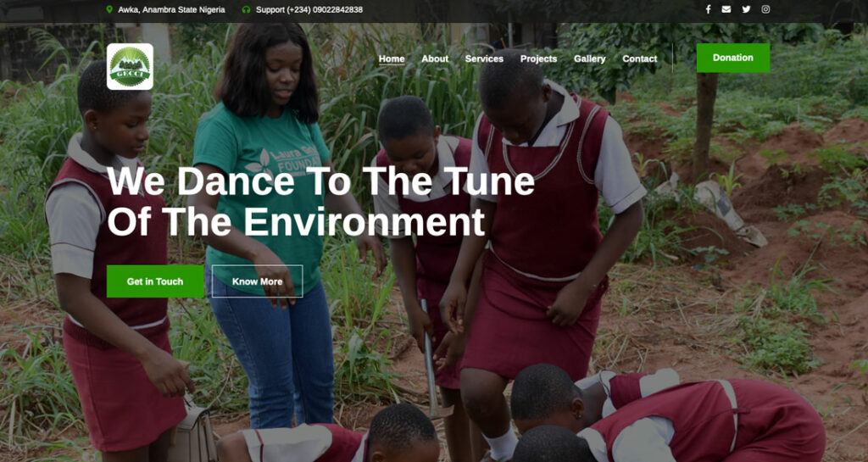Click the Know More button
This screenshot has height=462, width=868.
click(x=258, y=281)
